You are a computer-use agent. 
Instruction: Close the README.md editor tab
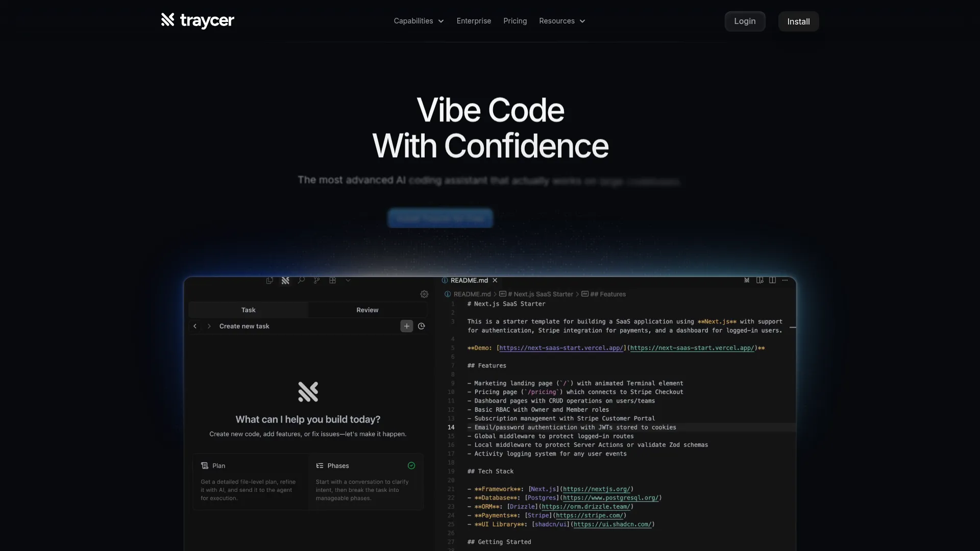pyautogui.click(x=495, y=280)
